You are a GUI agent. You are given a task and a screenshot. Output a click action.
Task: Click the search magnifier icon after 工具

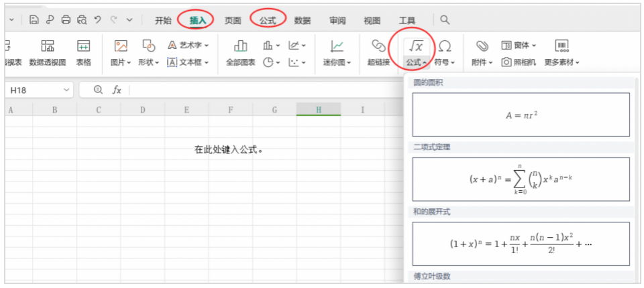click(x=445, y=19)
